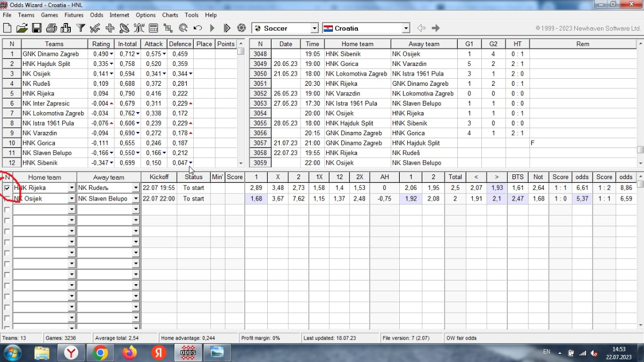
Task: Open Dinamo Zagreb rating arrow dropdown
Action: 111,54
